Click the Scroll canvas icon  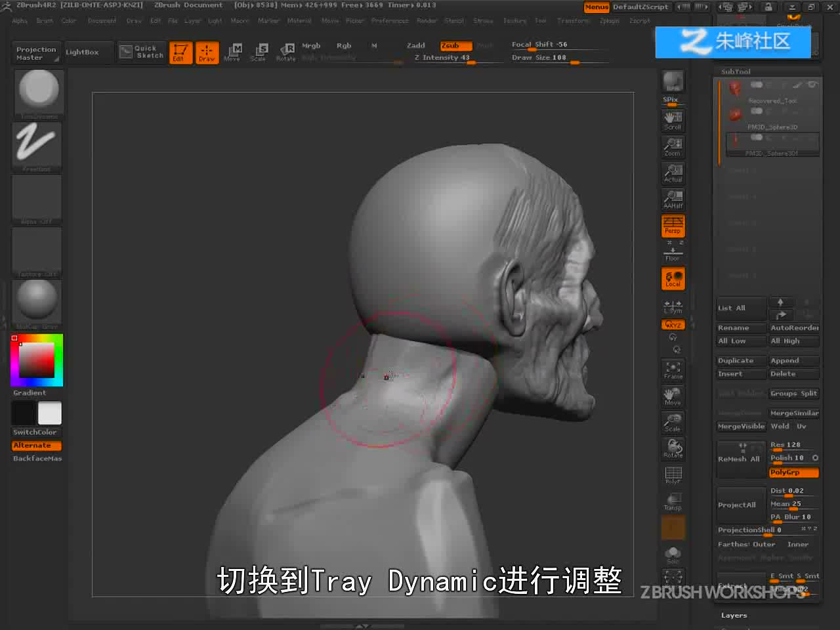click(673, 120)
